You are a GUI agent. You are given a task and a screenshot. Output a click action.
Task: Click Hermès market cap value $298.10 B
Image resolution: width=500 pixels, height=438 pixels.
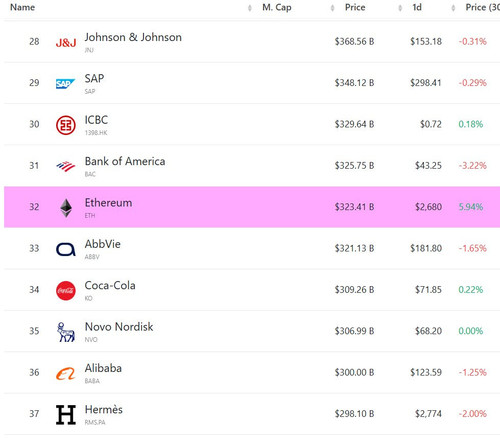coord(354,414)
